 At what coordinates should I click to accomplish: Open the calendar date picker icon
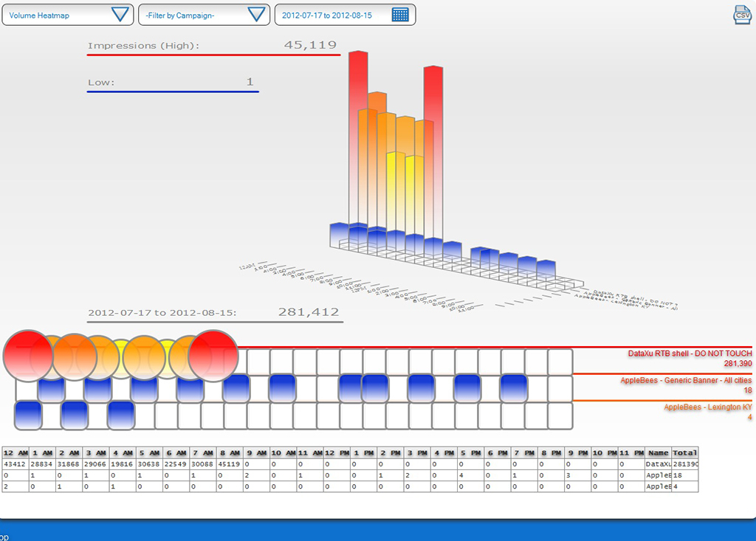click(x=400, y=15)
